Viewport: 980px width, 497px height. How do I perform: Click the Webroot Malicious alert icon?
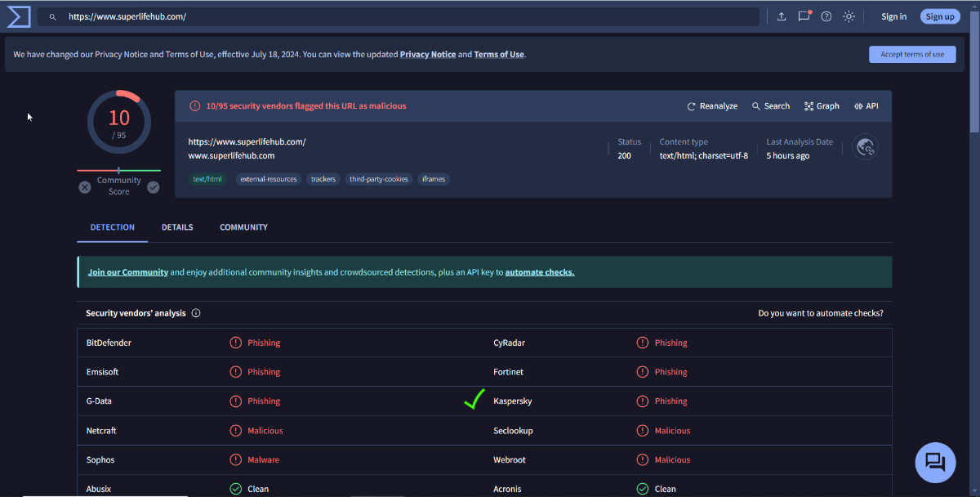pos(643,460)
